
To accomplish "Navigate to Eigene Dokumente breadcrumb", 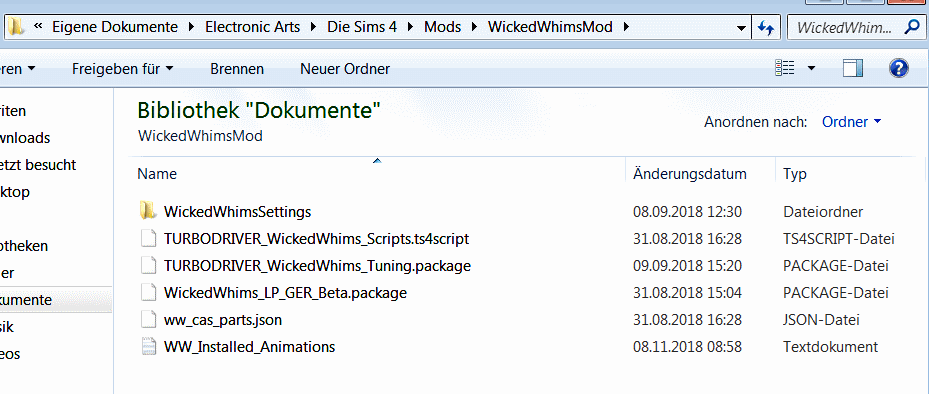I will pos(115,27).
